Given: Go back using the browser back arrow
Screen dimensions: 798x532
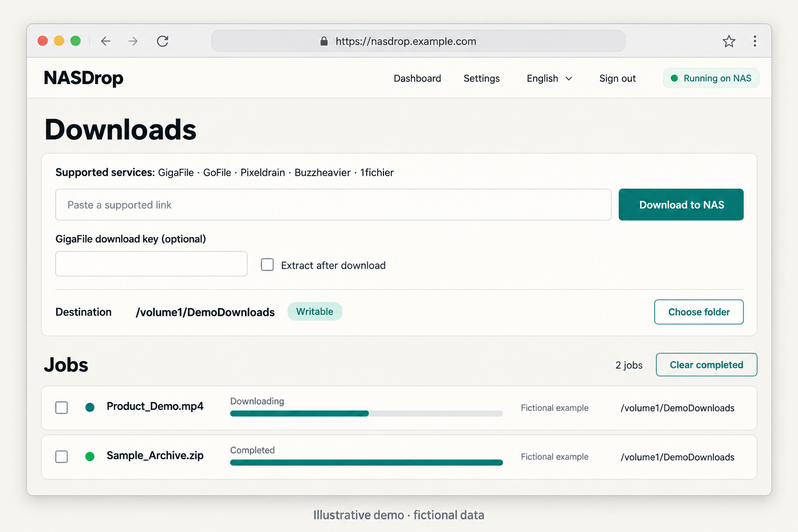Looking at the screenshot, I should (x=106, y=41).
